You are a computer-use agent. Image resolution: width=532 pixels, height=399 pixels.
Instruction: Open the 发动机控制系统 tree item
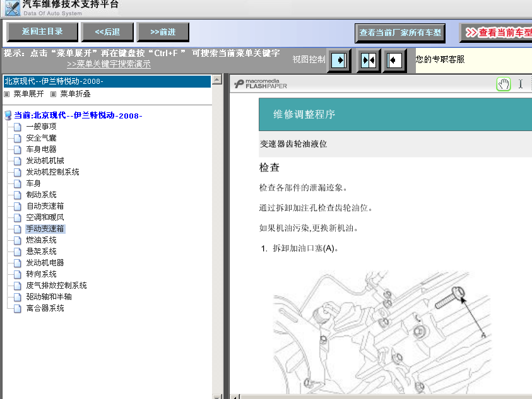[52, 172]
